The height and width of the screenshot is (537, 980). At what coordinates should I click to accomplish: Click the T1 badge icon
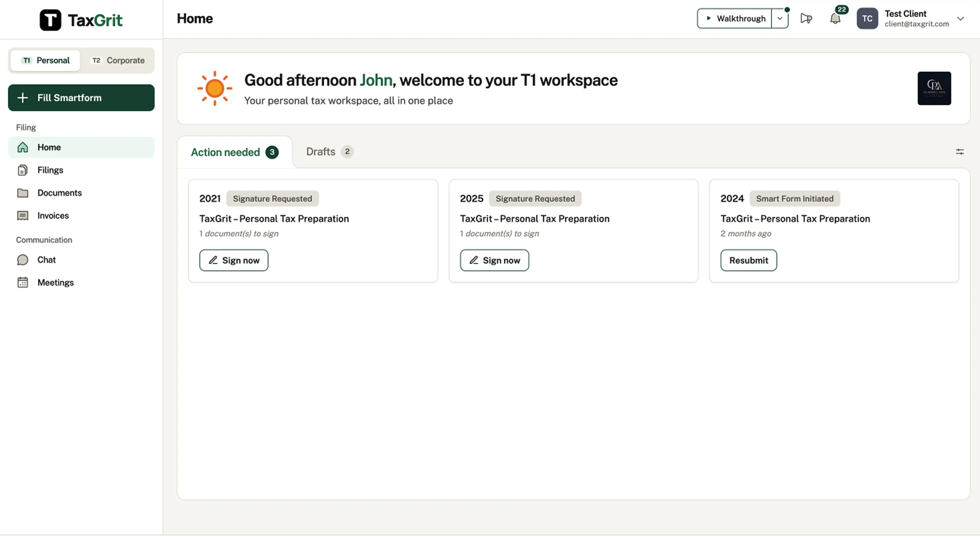27,61
